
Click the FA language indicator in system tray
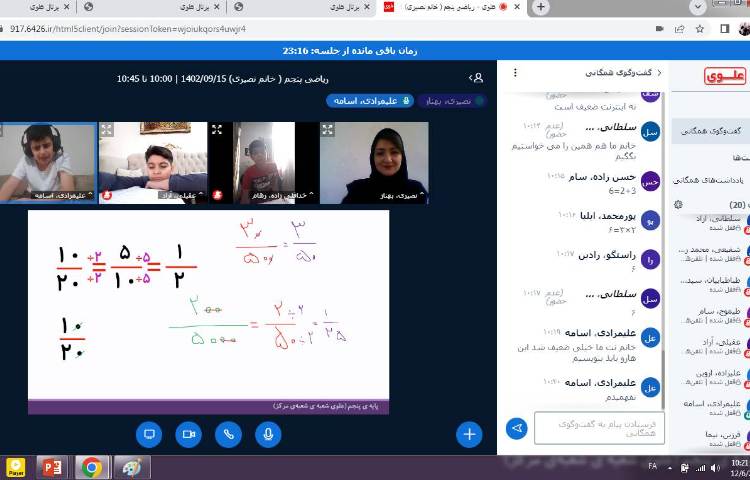click(652, 466)
